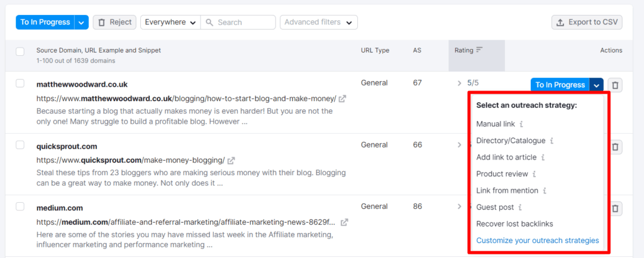The image size is (644, 258).
Task: Choose Manual link outreach strategy
Action: click(x=496, y=124)
